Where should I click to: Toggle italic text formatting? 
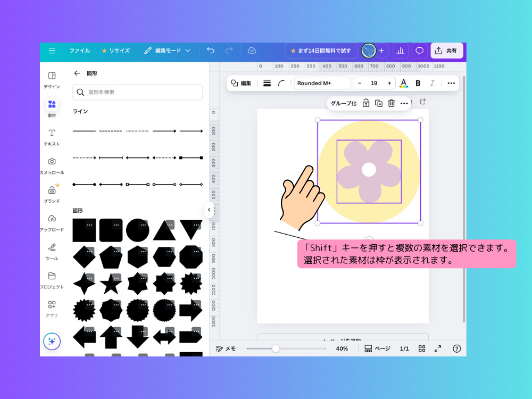[x=432, y=83]
